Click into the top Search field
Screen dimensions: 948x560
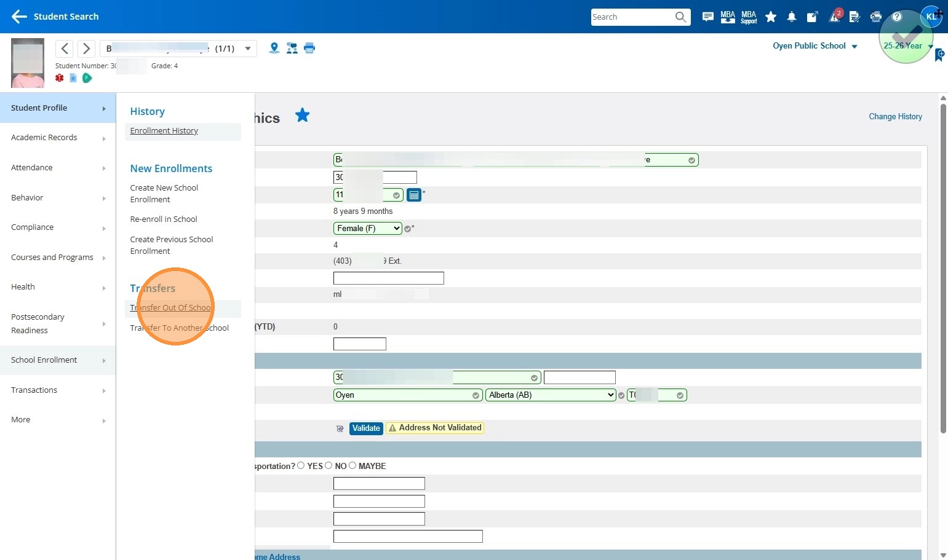[632, 17]
